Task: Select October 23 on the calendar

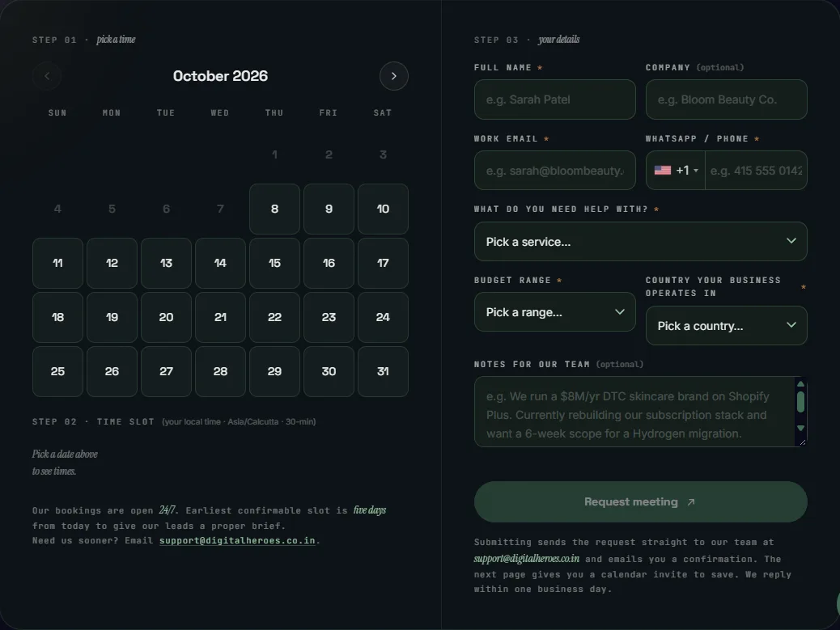Action: click(x=329, y=317)
